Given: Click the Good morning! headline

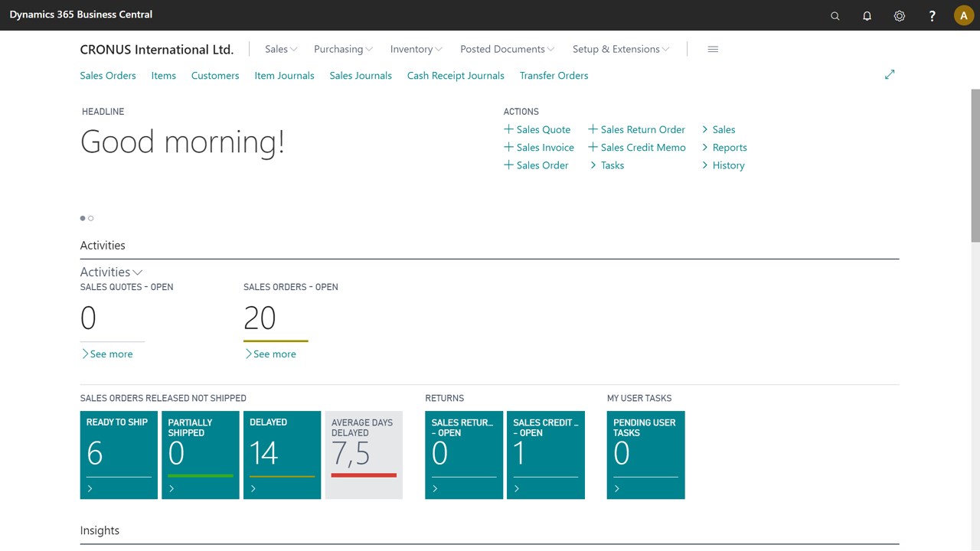Looking at the screenshot, I should tap(182, 142).
